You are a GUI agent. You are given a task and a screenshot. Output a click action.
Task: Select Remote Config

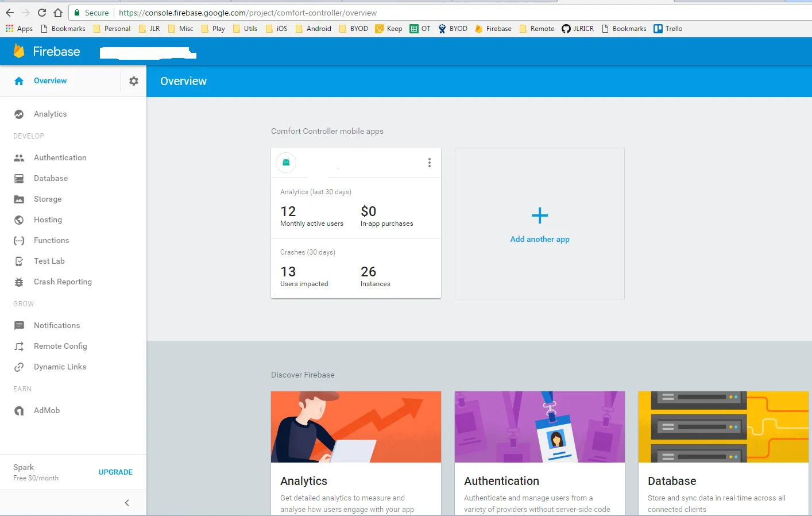click(x=60, y=346)
